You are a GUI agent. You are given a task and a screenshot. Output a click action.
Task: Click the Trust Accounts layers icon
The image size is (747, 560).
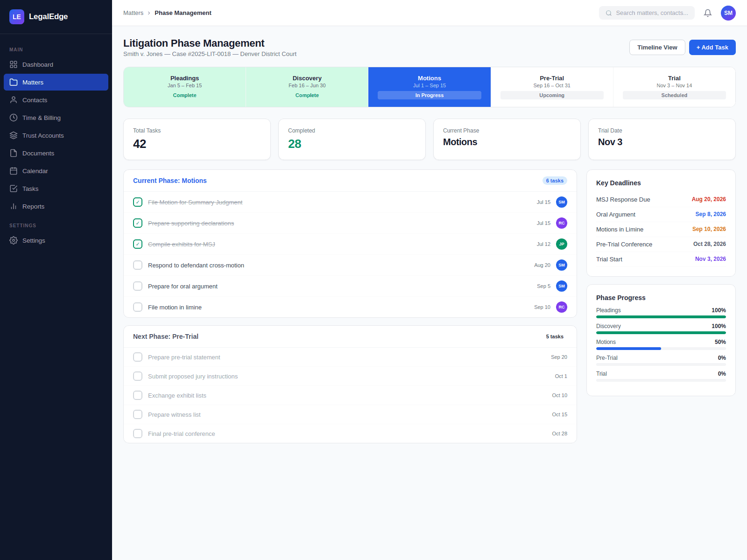[x=14, y=135]
